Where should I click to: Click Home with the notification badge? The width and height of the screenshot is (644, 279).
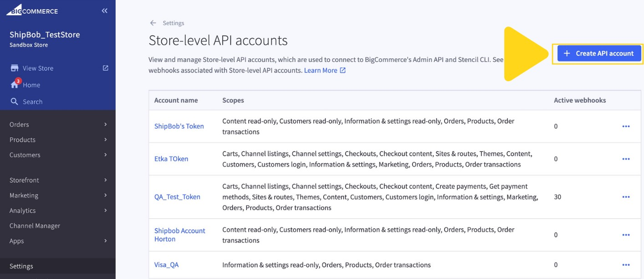pos(30,84)
